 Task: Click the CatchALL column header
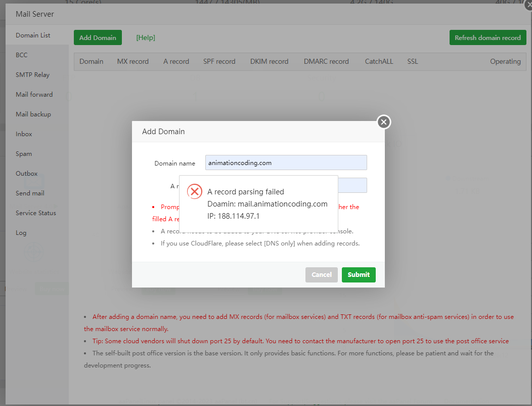pyautogui.click(x=379, y=61)
